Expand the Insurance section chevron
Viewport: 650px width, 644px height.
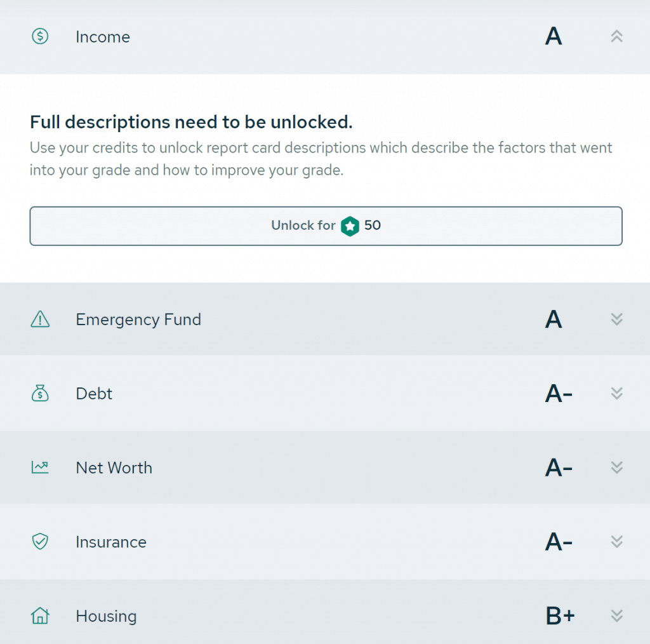616,542
